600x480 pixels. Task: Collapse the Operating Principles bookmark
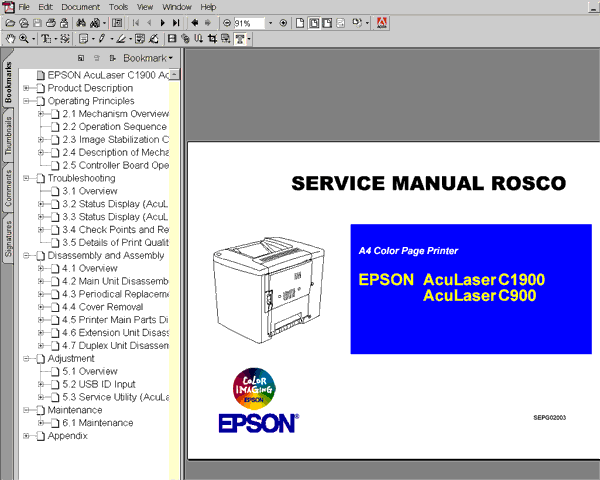26,101
